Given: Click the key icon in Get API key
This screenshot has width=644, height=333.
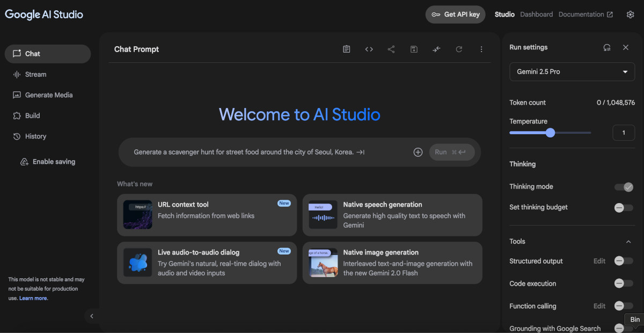Looking at the screenshot, I should pos(436,15).
